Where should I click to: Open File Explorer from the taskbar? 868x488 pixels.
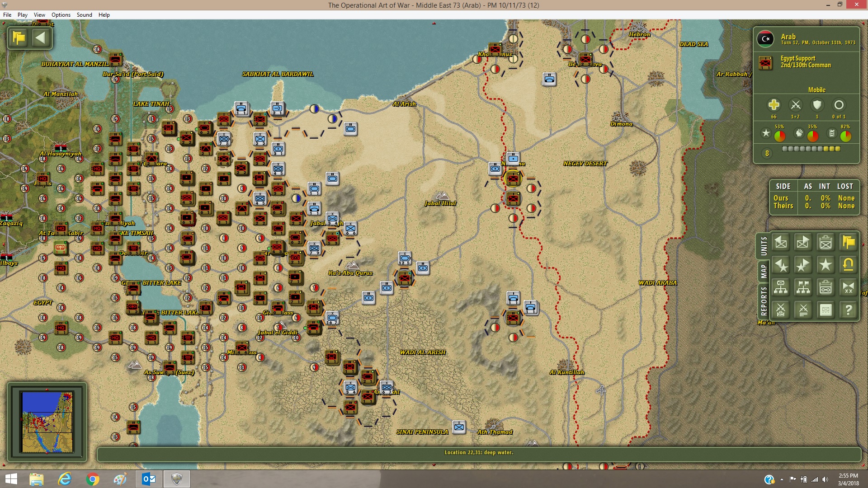[36, 479]
